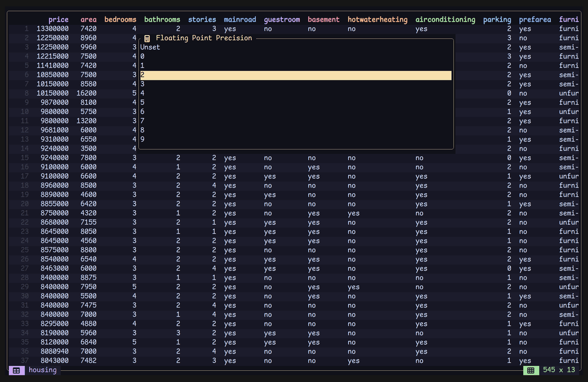Select the bathrooms column header

[162, 20]
